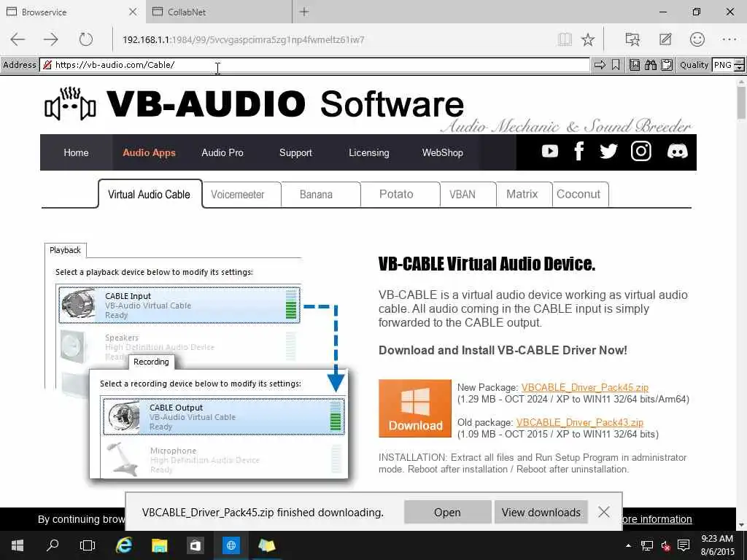The height and width of the screenshot is (560, 747).
Task: Go back with Edge back arrow
Action: tap(18, 39)
